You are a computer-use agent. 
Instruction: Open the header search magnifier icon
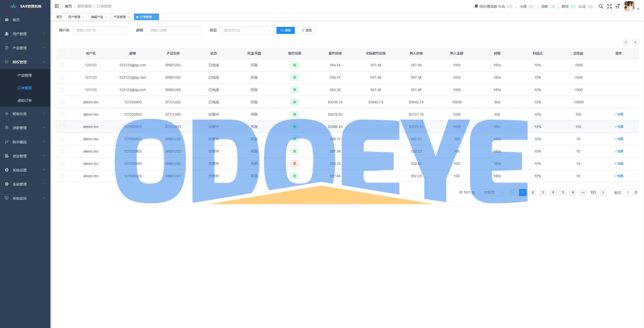[x=601, y=6]
